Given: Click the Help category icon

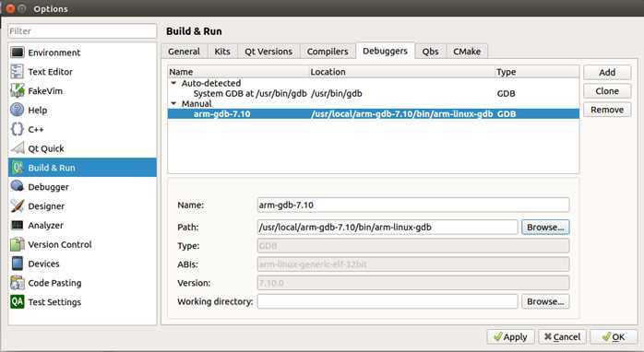Looking at the screenshot, I should pos(18,110).
